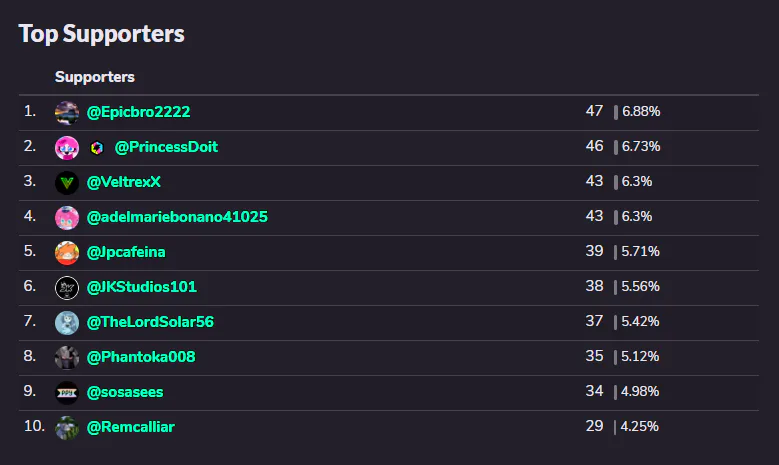Click PrincessDoit's pink avatar

coord(67,148)
